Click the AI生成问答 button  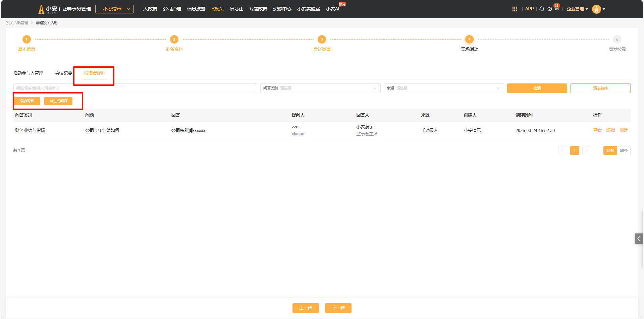58,101
